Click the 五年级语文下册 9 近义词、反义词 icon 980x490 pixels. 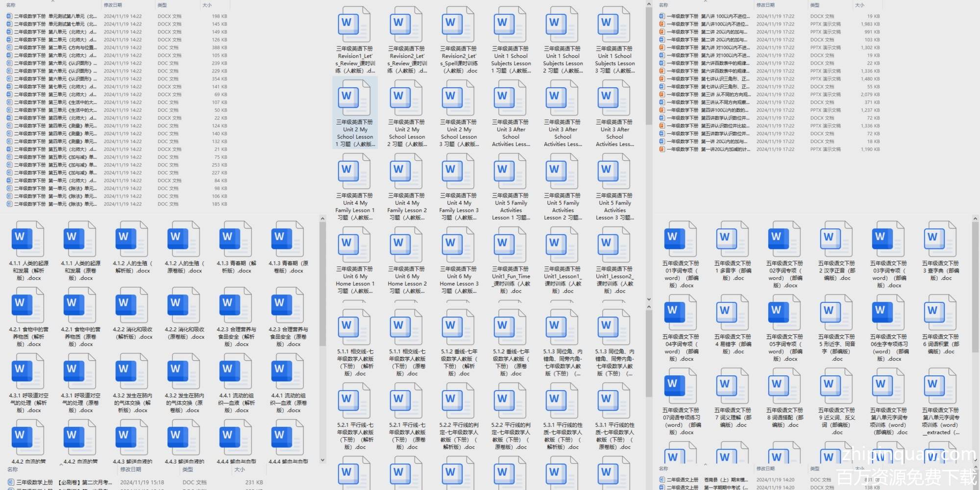[x=836, y=386]
